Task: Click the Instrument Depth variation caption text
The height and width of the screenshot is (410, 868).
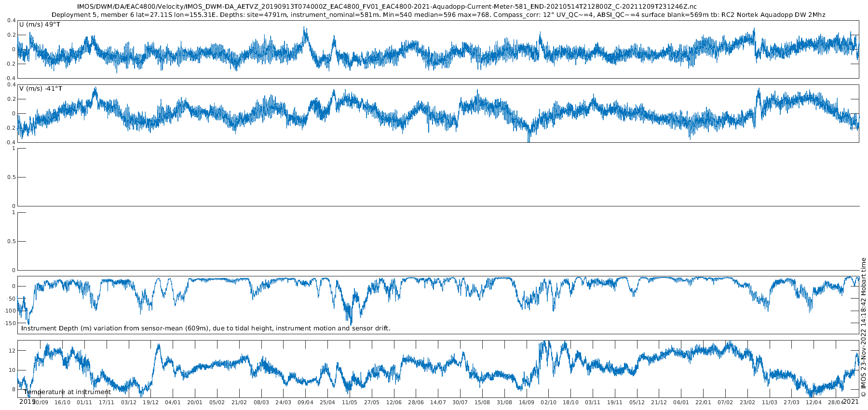Action: [x=206, y=328]
